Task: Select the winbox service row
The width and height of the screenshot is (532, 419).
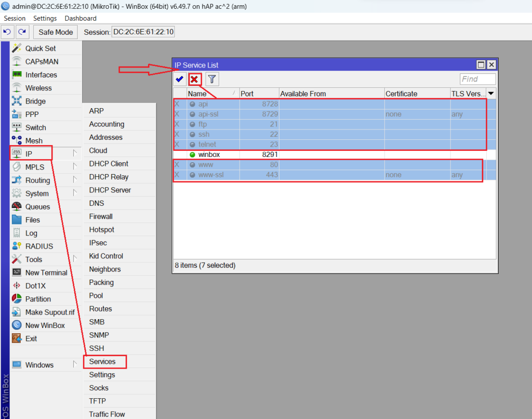Action: [209, 154]
